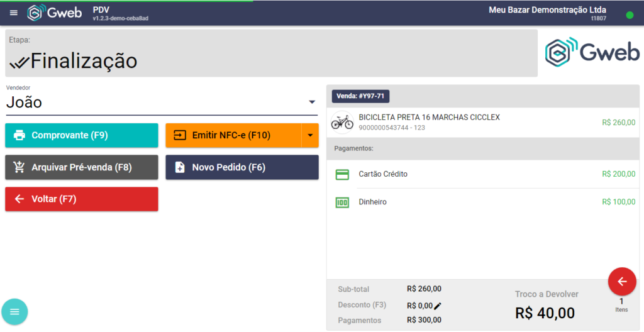Archive sale with Arquivar Pré-venda (F8)
This screenshot has height=332, width=644.
tap(82, 167)
